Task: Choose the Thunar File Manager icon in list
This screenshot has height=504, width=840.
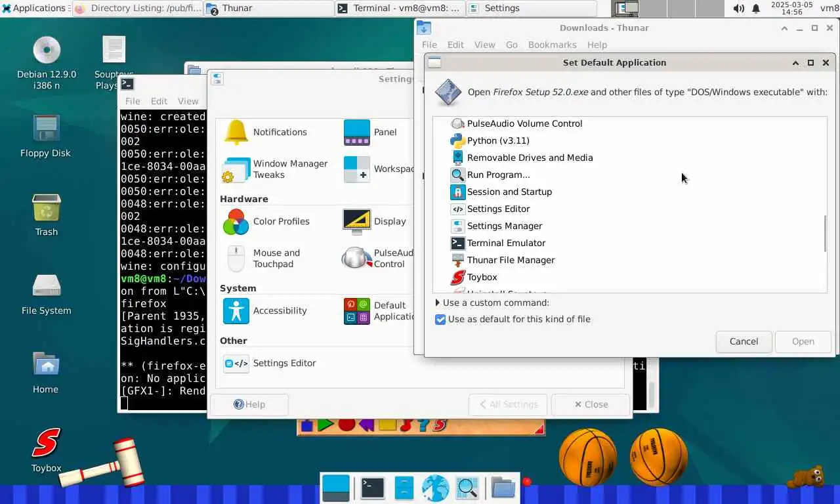Action: [x=457, y=260]
